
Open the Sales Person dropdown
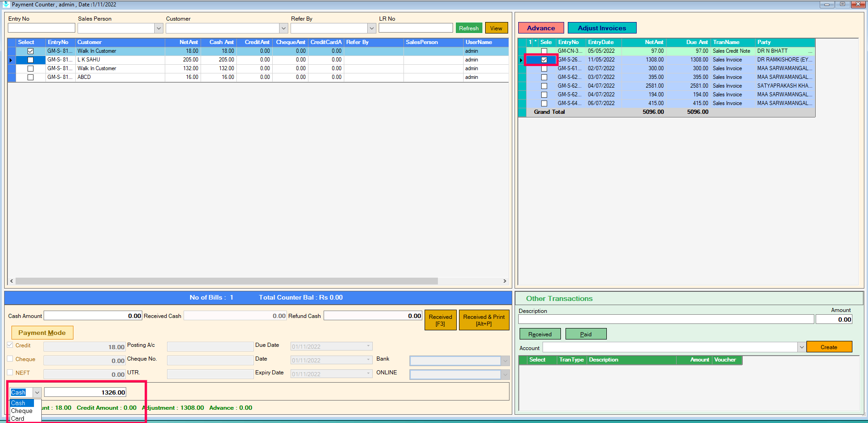click(x=158, y=28)
